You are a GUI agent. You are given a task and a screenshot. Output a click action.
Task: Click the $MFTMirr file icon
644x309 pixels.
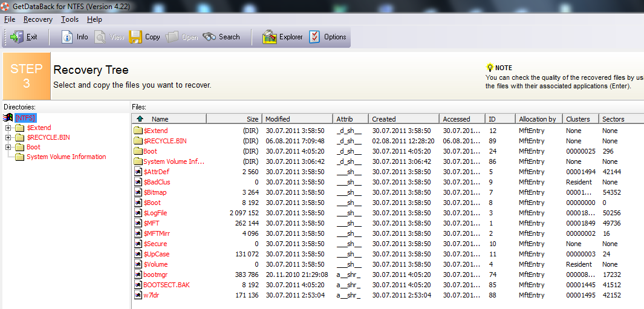tap(138, 233)
